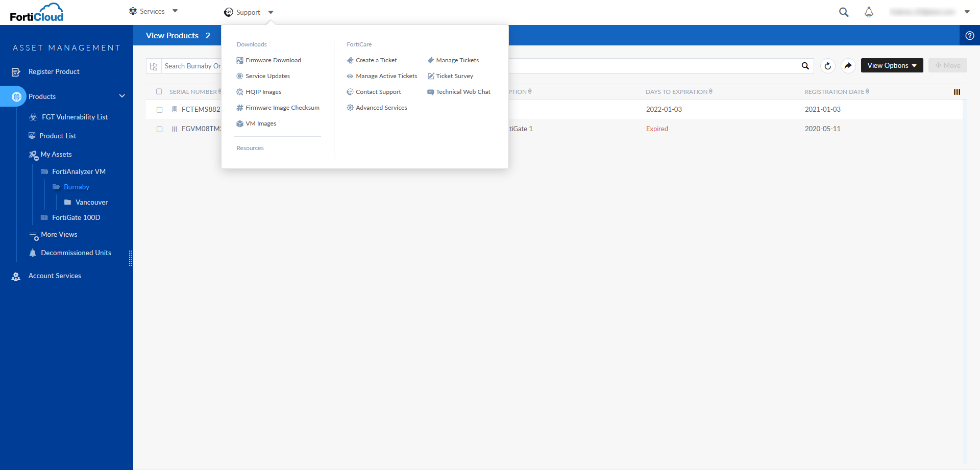Click the FGVM08TM product type icon
The image size is (980, 470).
tap(175, 129)
